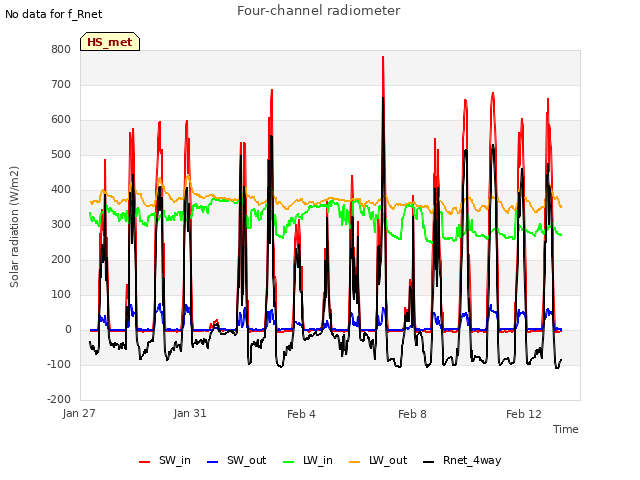The image size is (640, 480).
Task: Click the 500 y-axis tick label
Action: click(x=61, y=155)
